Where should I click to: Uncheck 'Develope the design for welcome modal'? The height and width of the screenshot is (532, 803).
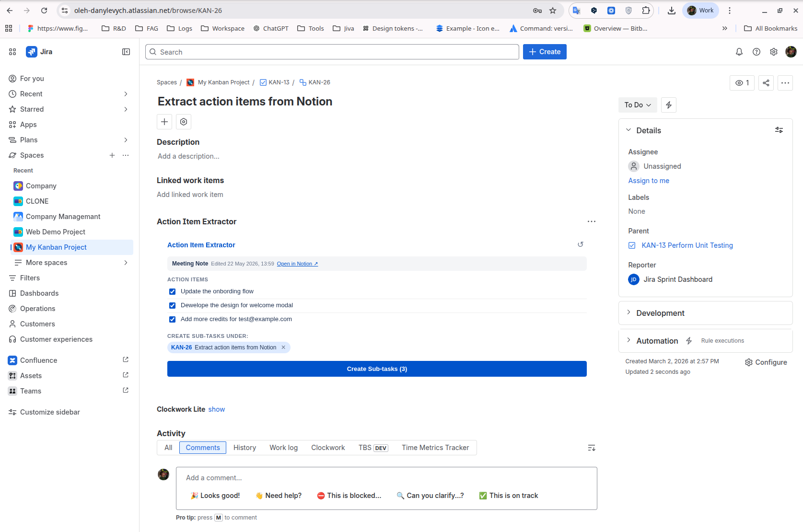pos(172,305)
